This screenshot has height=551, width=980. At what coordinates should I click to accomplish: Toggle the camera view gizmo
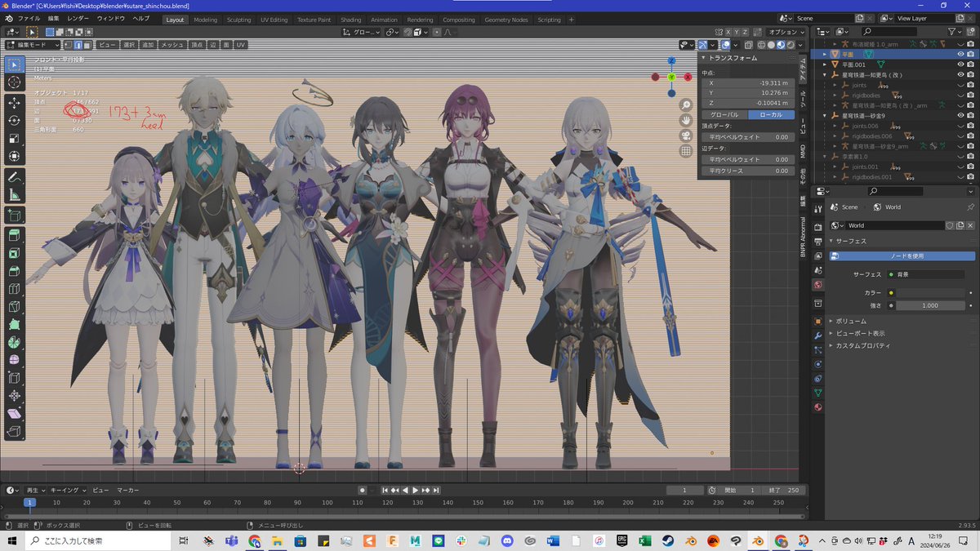point(686,136)
